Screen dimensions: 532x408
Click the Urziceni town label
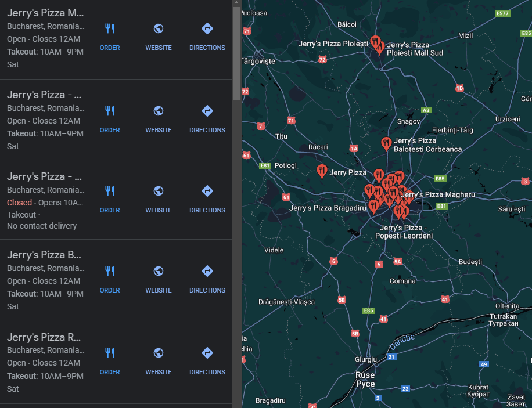tap(508, 119)
